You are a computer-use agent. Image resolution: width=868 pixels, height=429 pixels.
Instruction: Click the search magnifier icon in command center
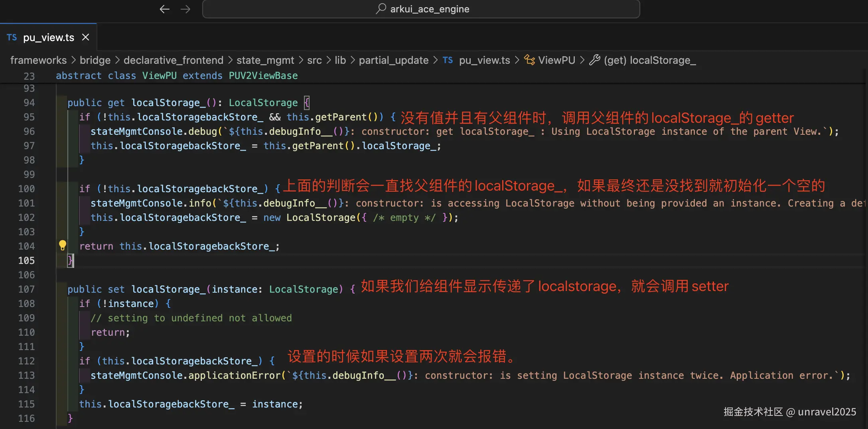[x=381, y=9]
